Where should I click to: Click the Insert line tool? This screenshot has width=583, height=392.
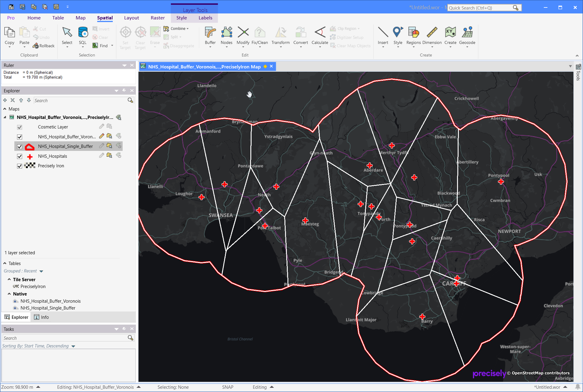383,36
